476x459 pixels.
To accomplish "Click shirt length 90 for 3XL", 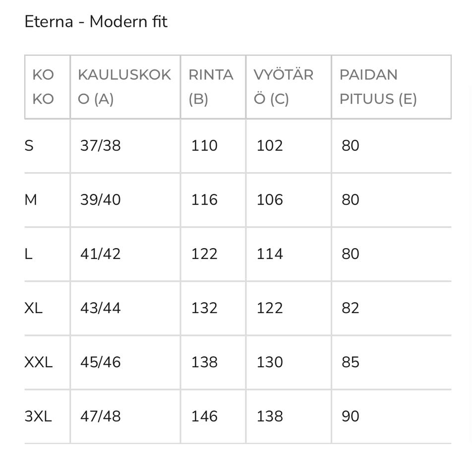I will 350,416.
